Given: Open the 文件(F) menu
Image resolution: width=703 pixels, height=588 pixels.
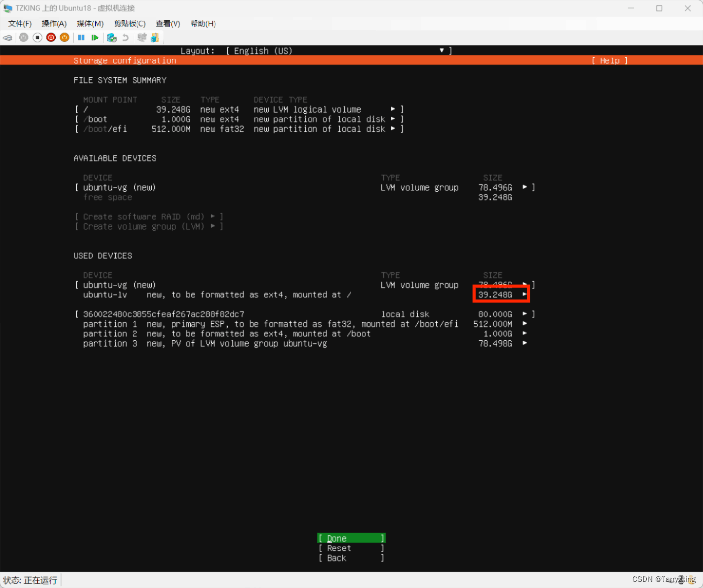Looking at the screenshot, I should coord(20,24).
